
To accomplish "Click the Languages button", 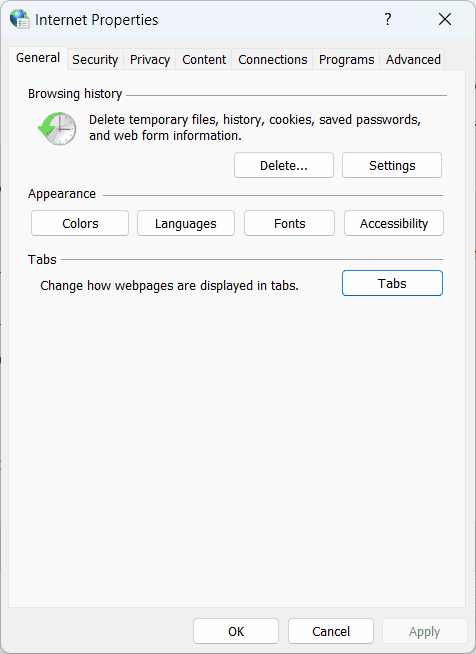I will [x=186, y=223].
